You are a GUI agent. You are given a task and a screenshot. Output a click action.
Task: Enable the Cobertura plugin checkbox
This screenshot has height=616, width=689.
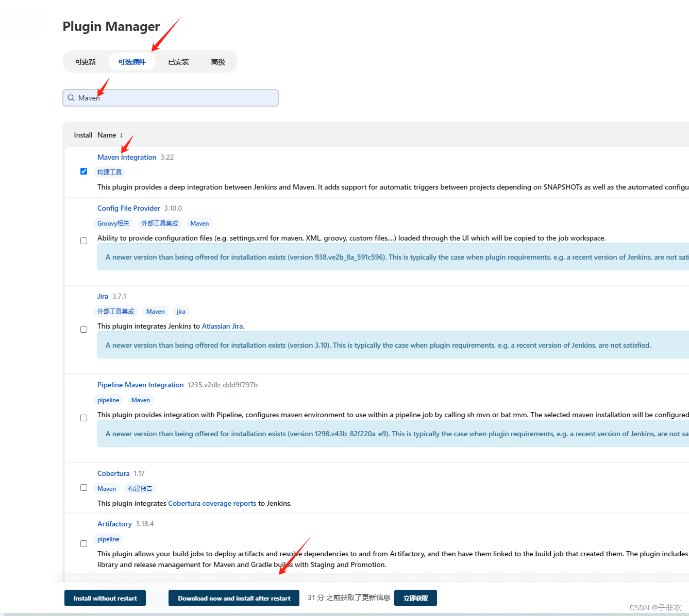(83, 487)
